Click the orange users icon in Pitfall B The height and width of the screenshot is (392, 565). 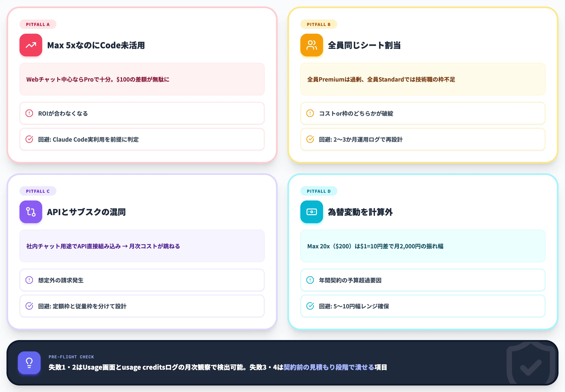pyautogui.click(x=312, y=45)
